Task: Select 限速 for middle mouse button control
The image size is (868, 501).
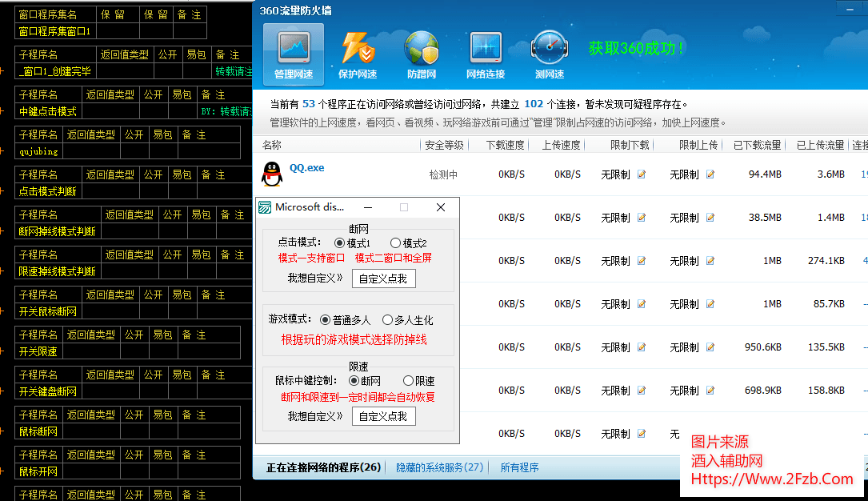Action: click(x=409, y=381)
